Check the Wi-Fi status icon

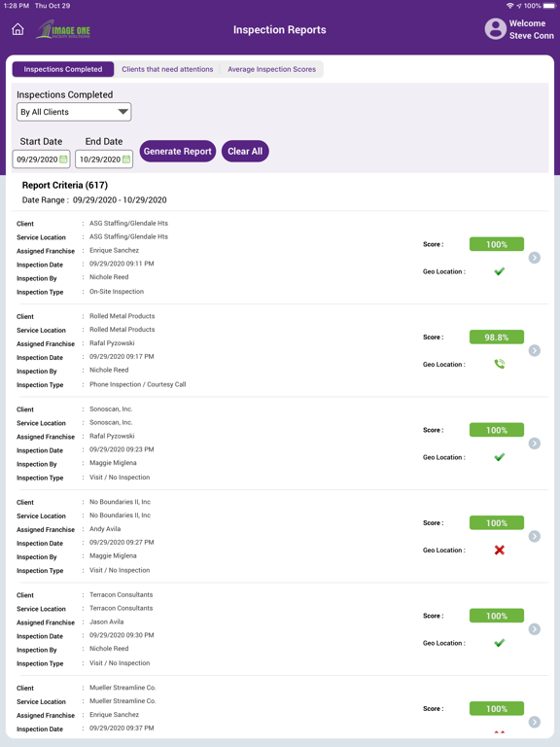510,6
